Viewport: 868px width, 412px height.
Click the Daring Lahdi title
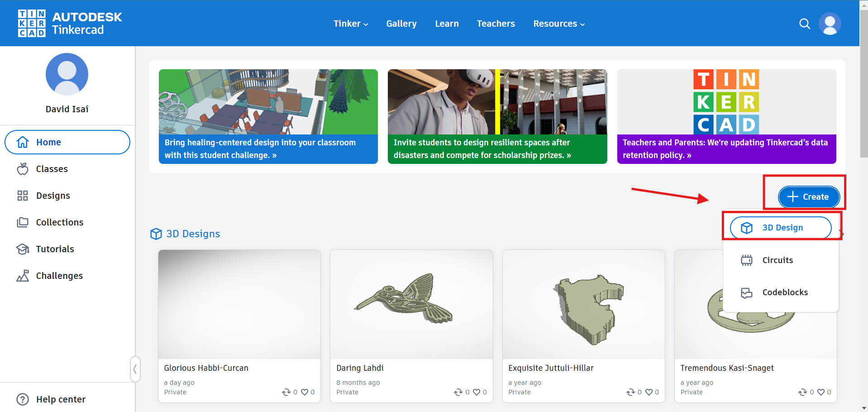[x=360, y=368]
